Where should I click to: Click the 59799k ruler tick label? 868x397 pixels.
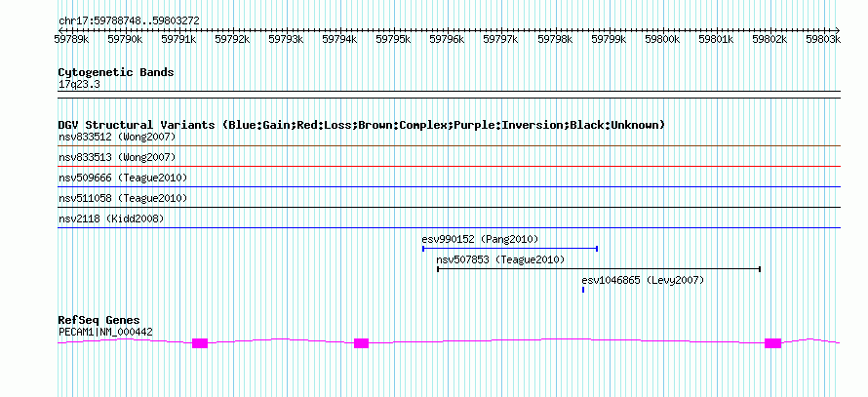pos(609,39)
